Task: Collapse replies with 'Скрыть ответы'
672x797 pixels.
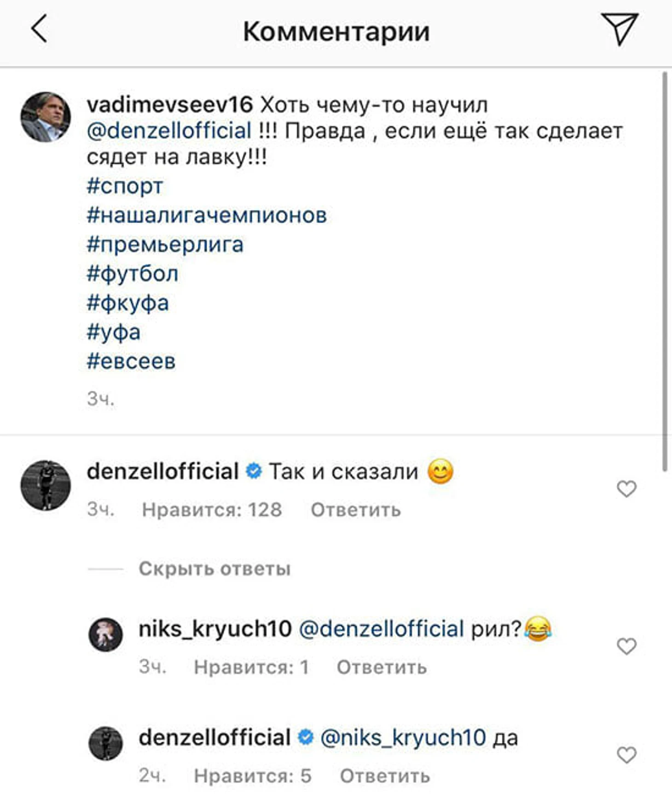Action: pyautogui.click(x=214, y=569)
